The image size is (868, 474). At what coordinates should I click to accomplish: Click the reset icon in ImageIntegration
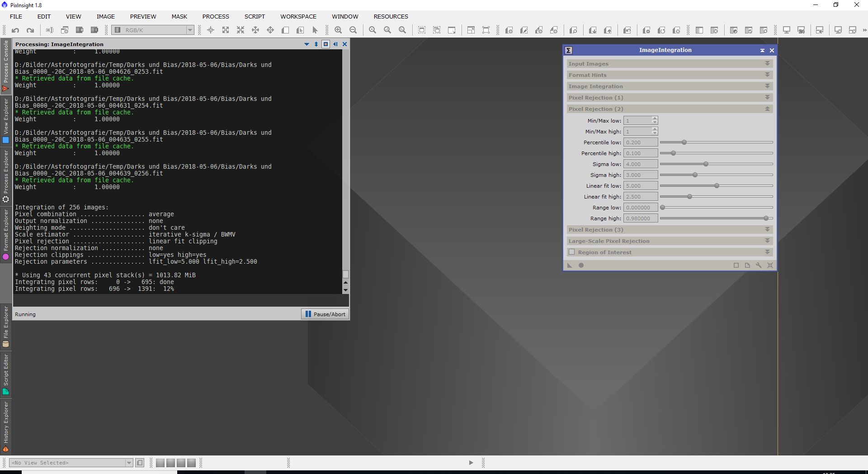click(x=770, y=265)
